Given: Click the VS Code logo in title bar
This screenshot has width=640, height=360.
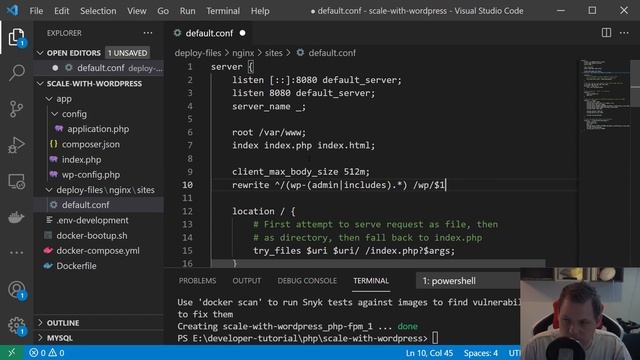Looking at the screenshot, I should click(12, 10).
